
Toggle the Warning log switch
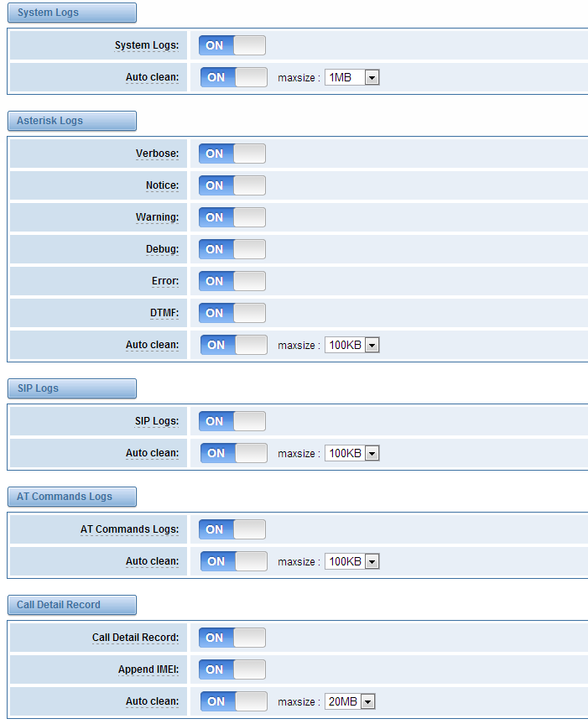coord(232,217)
